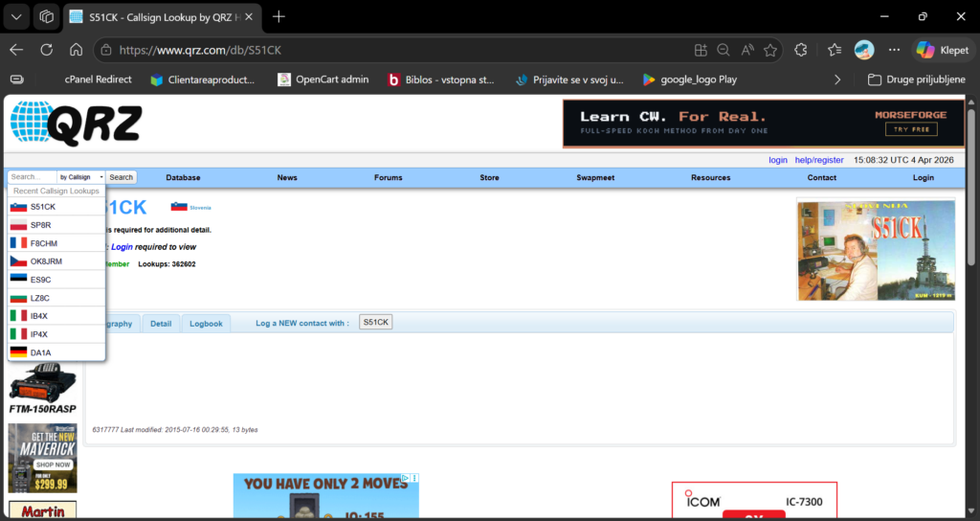Click the browser refresh icon
980x521 pixels.
46,50
